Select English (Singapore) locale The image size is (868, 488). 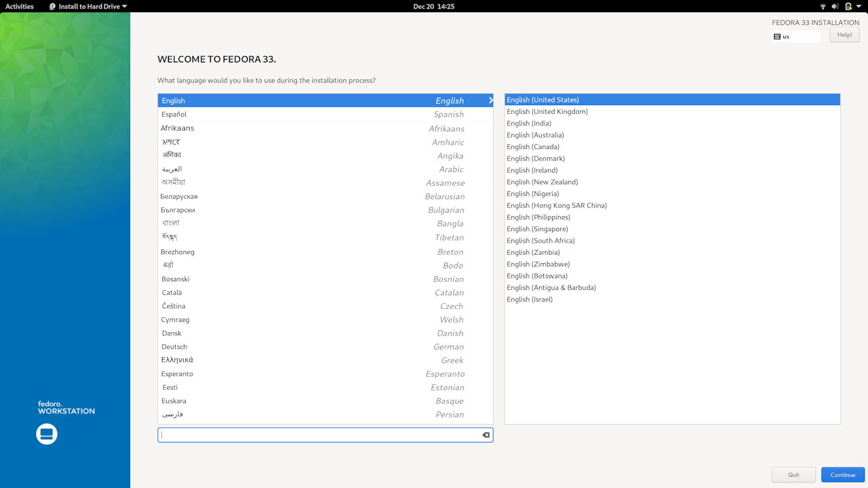point(672,229)
